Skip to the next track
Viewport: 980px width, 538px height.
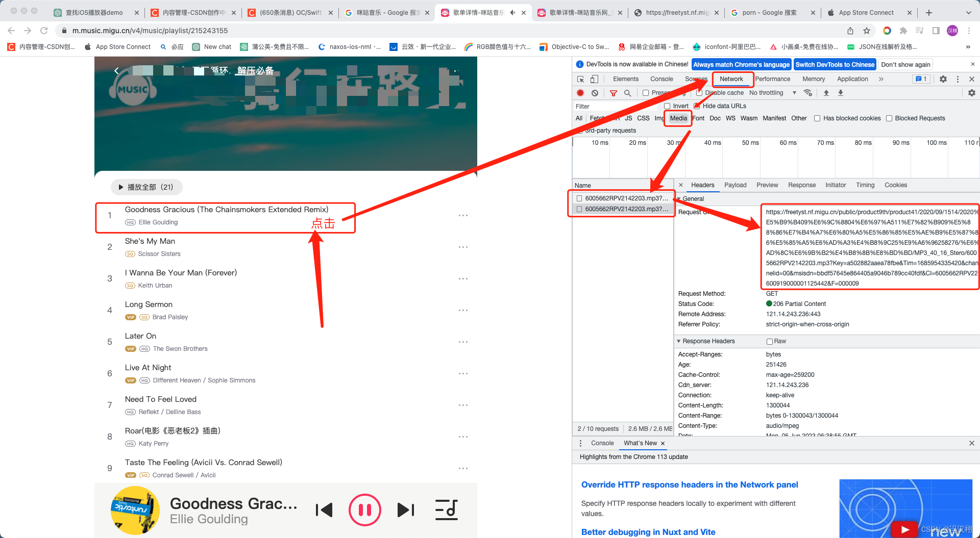(406, 510)
